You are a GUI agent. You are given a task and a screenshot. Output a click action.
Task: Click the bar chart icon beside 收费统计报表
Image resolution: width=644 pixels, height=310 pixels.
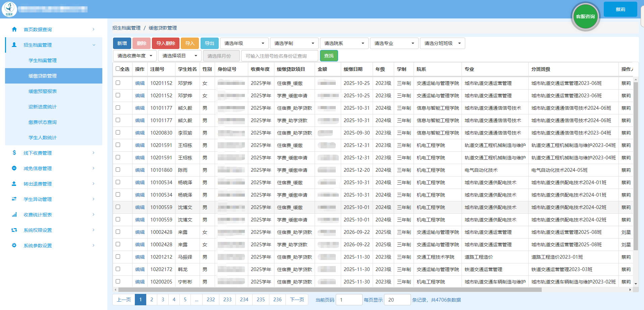(x=14, y=214)
